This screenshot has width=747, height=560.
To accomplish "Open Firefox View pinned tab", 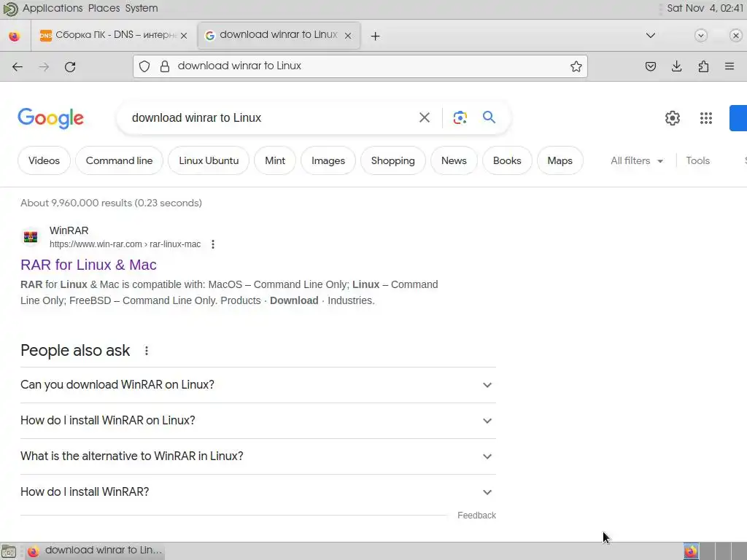I will (x=15, y=36).
